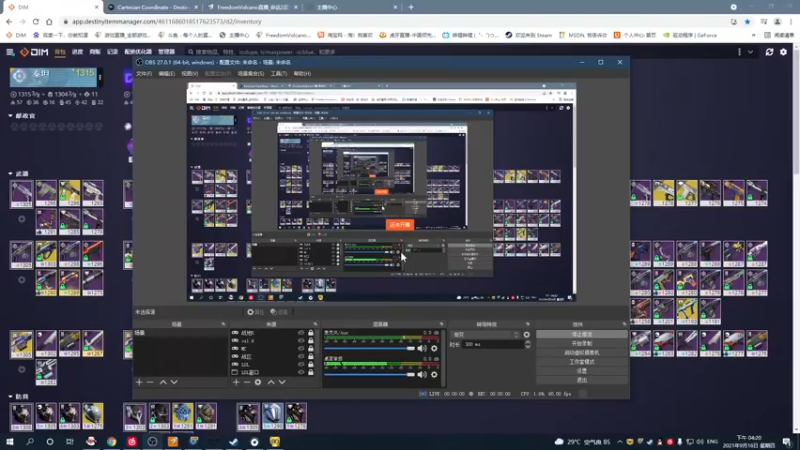Open OBS 工具(T) menu
Screen dimensions: 800x450
click(279, 74)
